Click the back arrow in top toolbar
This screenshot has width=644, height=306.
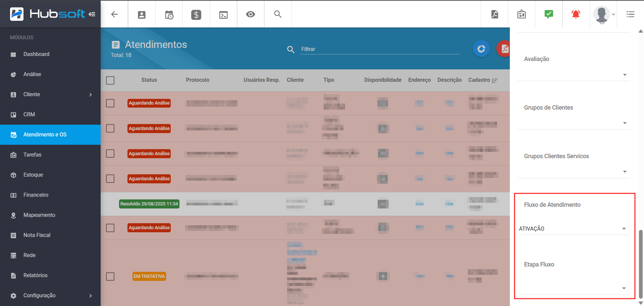[x=114, y=14]
